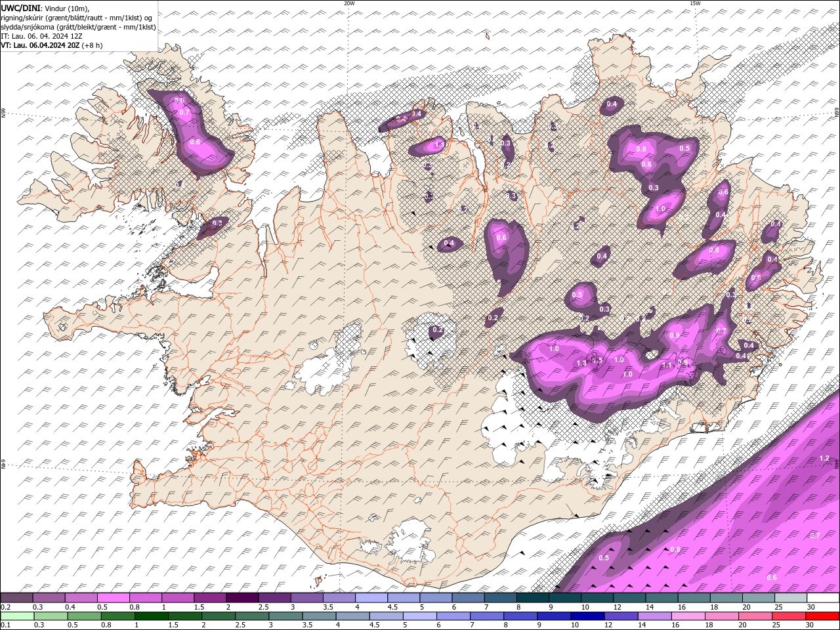Click the snow legend swatch between 3 and 3.5
This screenshot has width=840, height=630.
[x=306, y=598]
